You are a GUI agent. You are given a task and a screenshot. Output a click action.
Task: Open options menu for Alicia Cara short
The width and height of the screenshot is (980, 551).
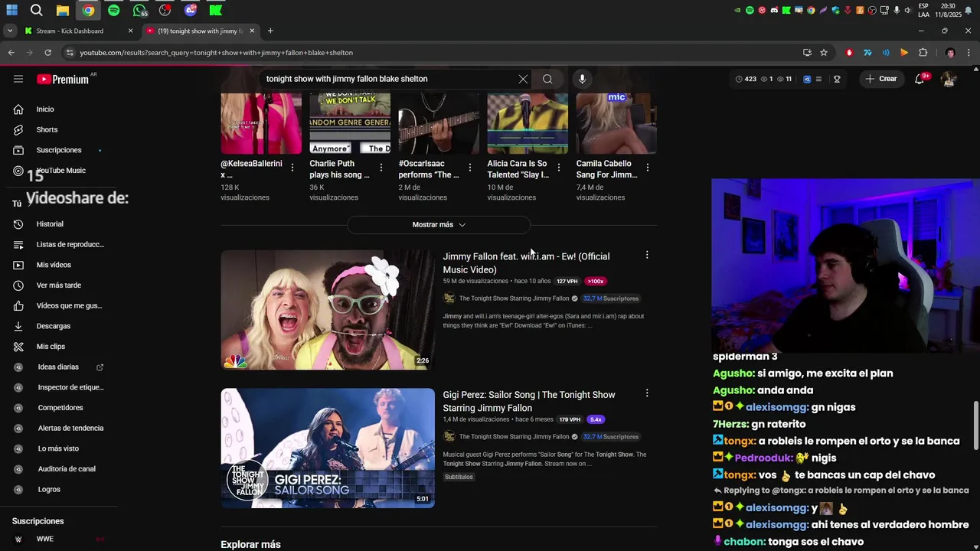tap(559, 167)
